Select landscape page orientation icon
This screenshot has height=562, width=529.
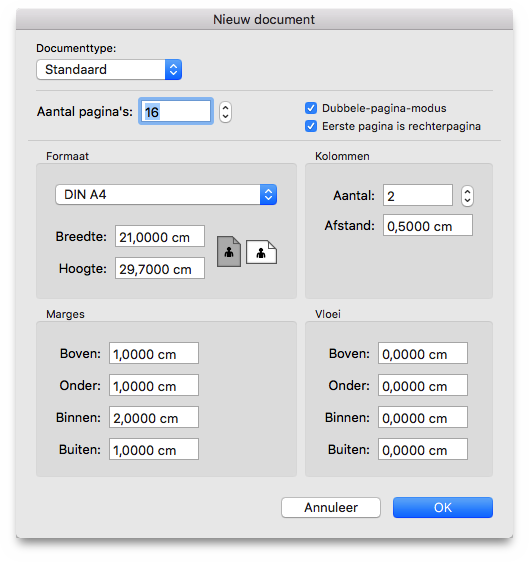click(x=261, y=252)
